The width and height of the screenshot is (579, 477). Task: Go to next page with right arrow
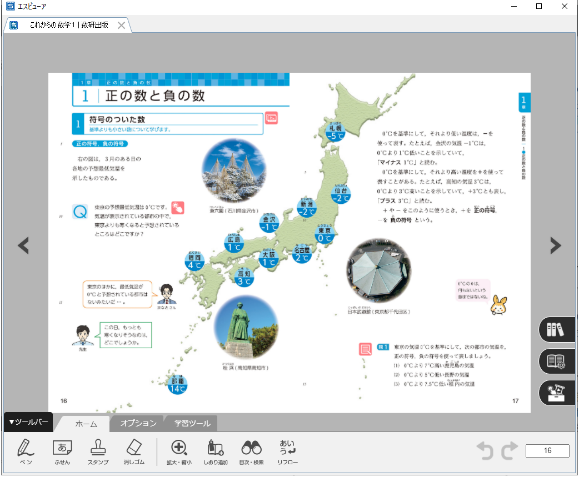[x=555, y=246]
